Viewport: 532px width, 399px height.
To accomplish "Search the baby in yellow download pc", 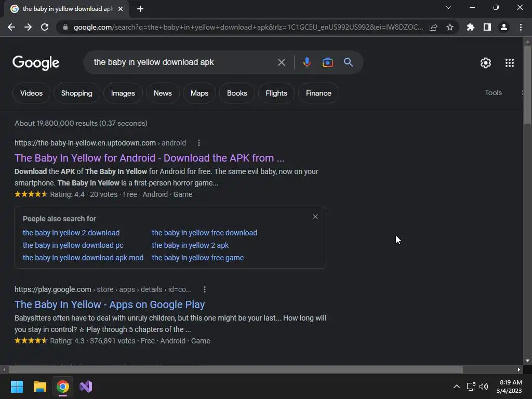I will (73, 245).
